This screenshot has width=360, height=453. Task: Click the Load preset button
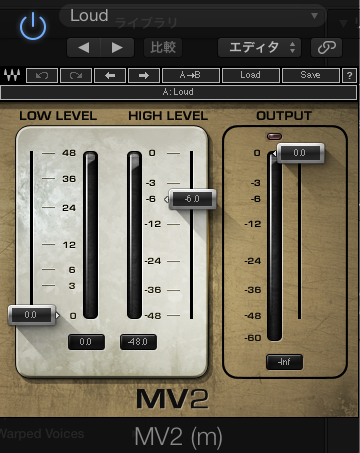[251, 75]
